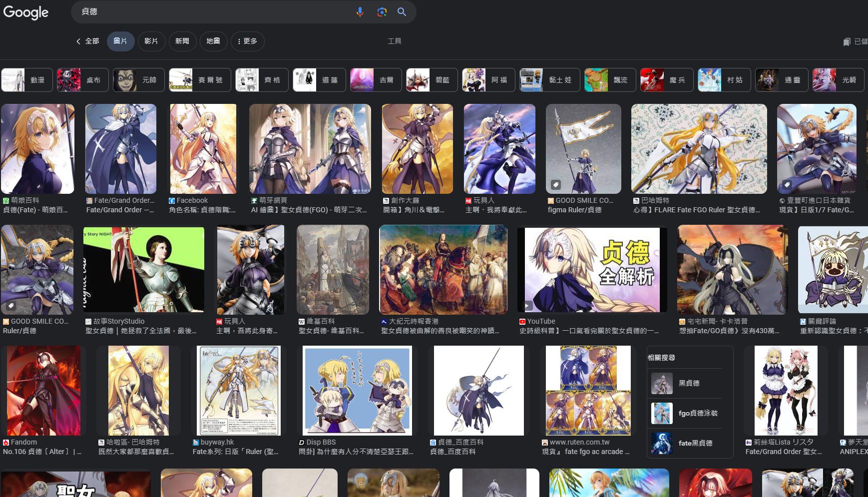Open the 宅宅新聞 卡卡洛普 image
This screenshot has height=497, width=868.
point(733,270)
